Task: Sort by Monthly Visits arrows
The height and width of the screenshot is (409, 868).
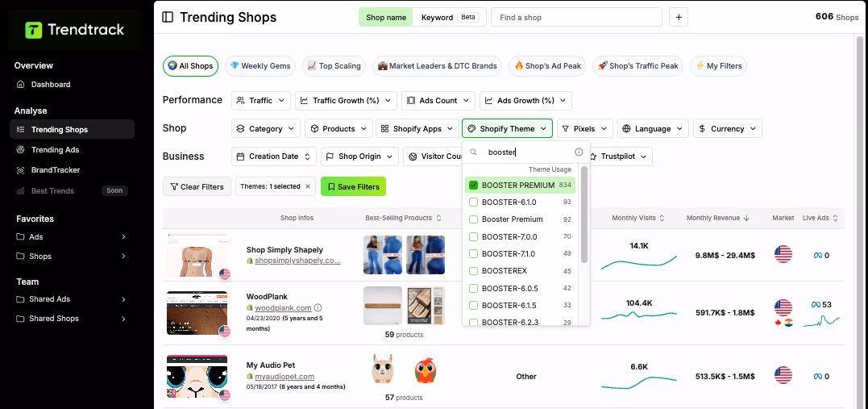Action: coord(662,219)
